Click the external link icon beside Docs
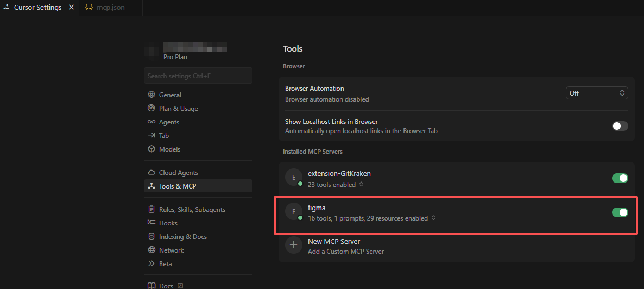This screenshot has height=289, width=644. (x=180, y=286)
